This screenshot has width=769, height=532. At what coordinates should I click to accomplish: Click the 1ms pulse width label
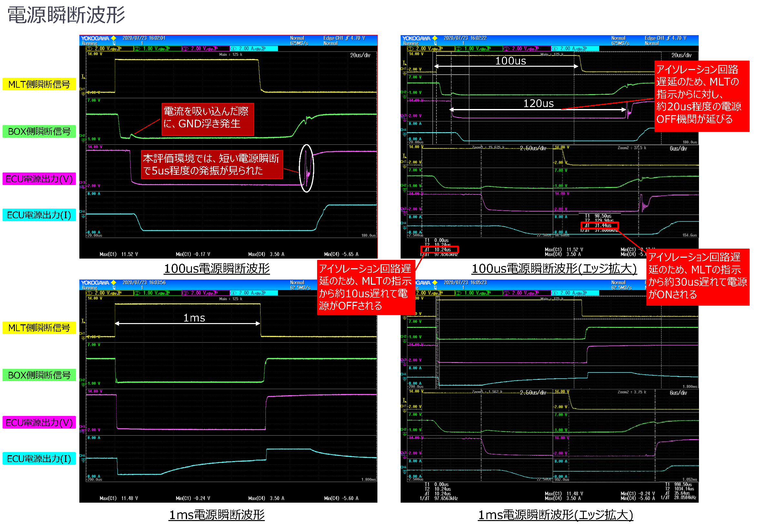194,318
